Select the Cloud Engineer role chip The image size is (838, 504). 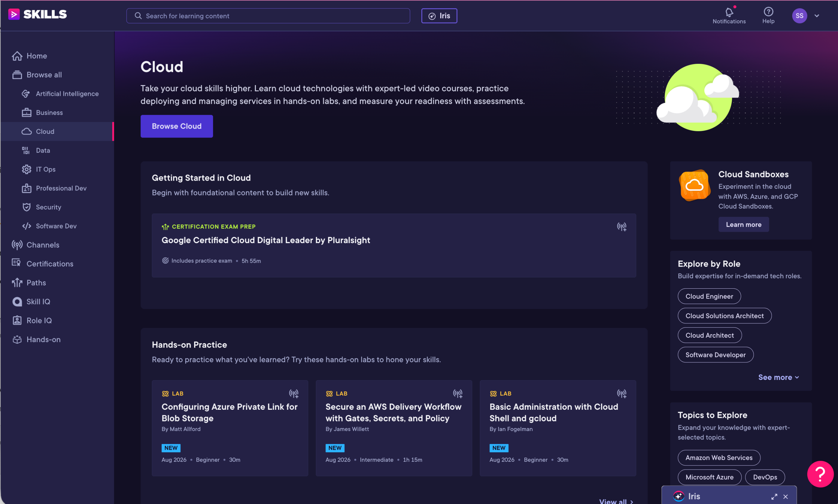pos(709,297)
